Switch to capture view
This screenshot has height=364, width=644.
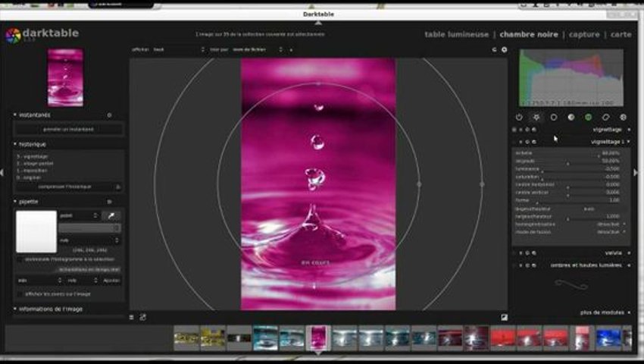pos(584,35)
